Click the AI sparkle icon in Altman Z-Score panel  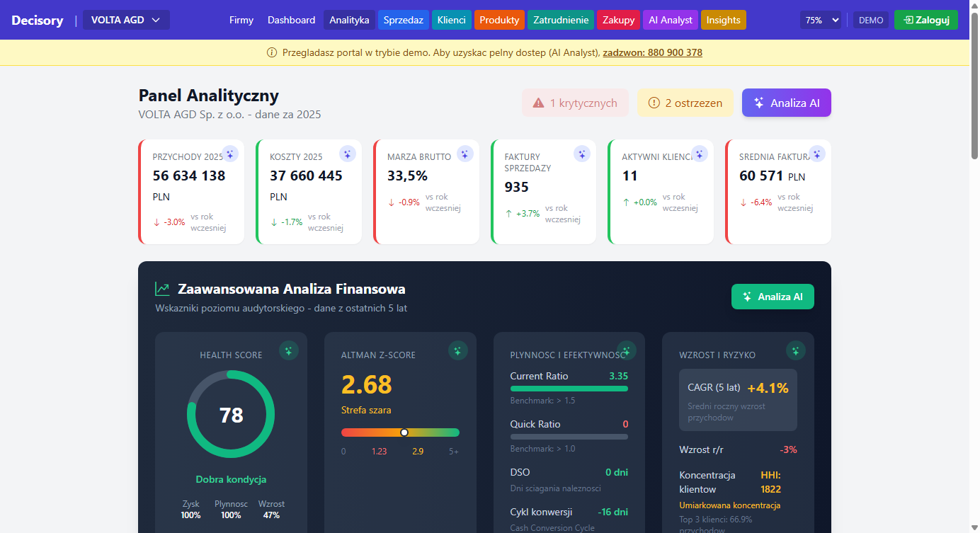458,350
